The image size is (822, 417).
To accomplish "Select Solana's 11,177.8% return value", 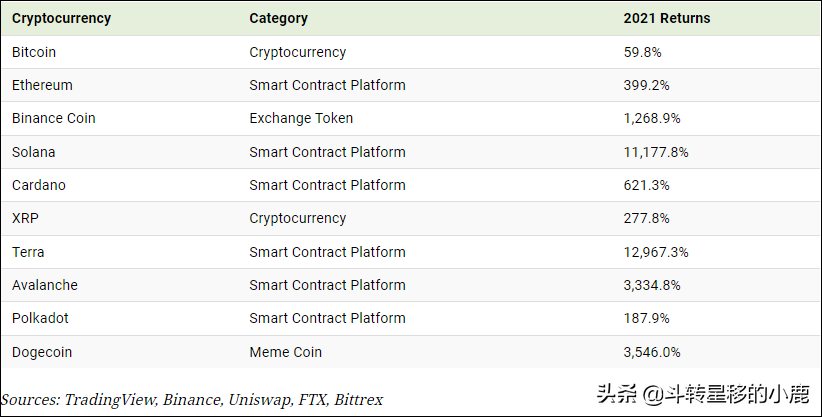I will (x=656, y=152).
